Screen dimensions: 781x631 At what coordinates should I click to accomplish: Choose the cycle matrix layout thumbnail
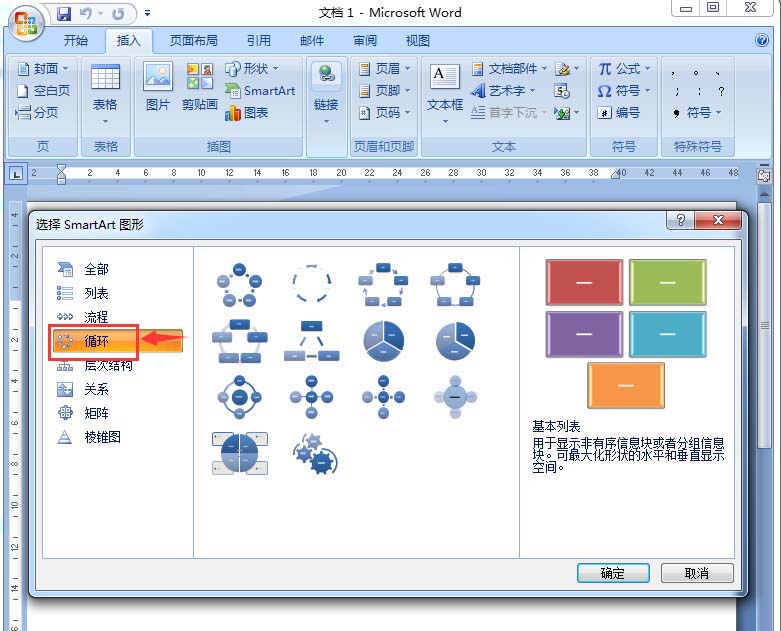[x=240, y=453]
